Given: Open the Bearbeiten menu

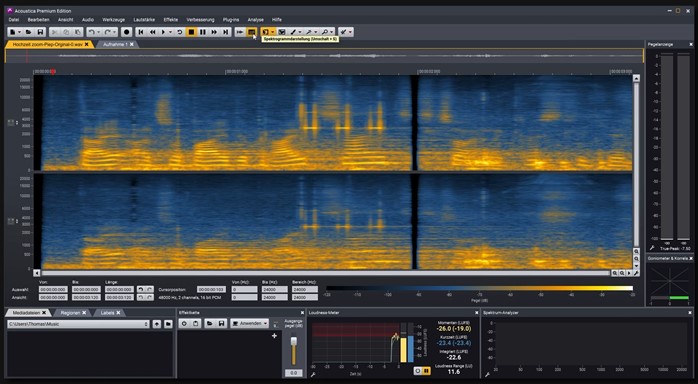Looking at the screenshot, I should click(x=38, y=20).
